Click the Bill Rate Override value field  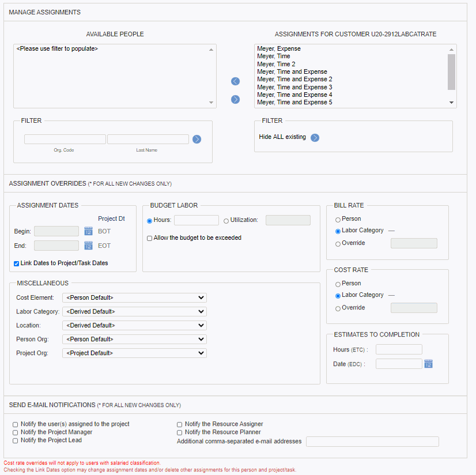[x=414, y=243]
